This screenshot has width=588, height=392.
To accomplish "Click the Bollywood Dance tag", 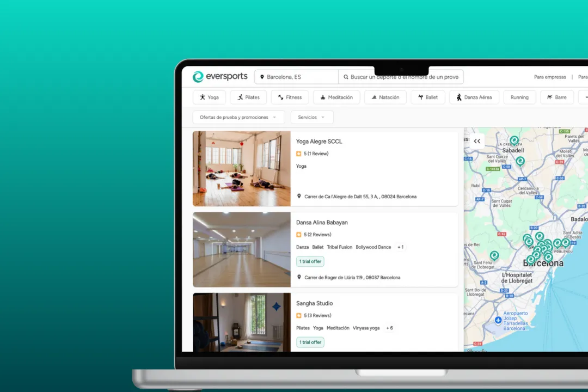I will [x=373, y=247].
